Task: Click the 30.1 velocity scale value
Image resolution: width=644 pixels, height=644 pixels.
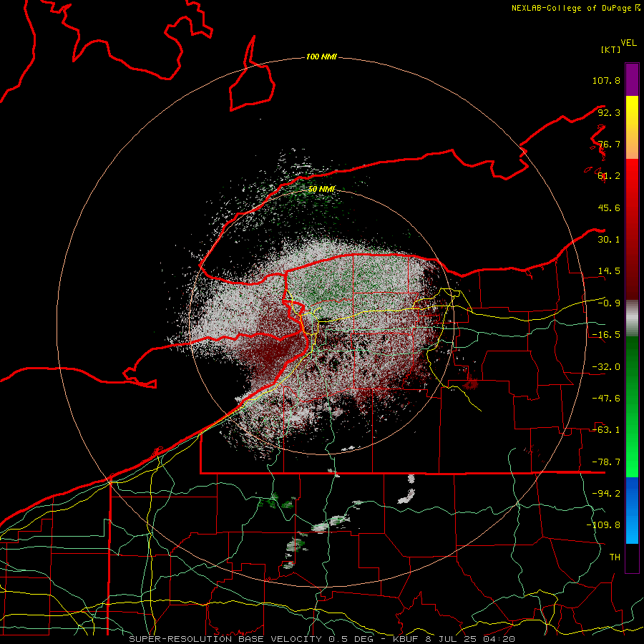Action: click(609, 240)
